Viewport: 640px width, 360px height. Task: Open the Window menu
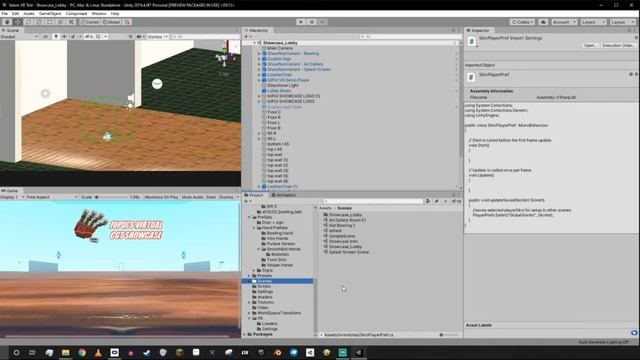tap(99, 13)
